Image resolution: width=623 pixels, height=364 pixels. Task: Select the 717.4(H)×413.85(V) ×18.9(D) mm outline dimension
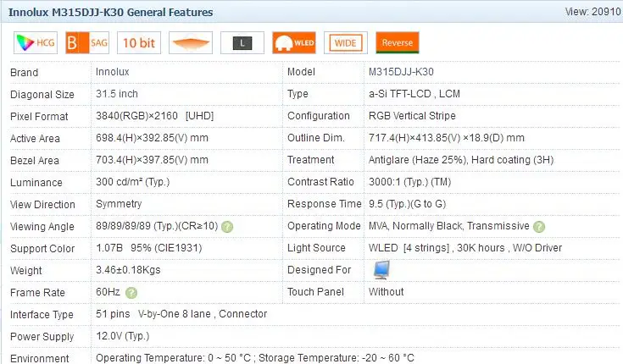pos(447,138)
